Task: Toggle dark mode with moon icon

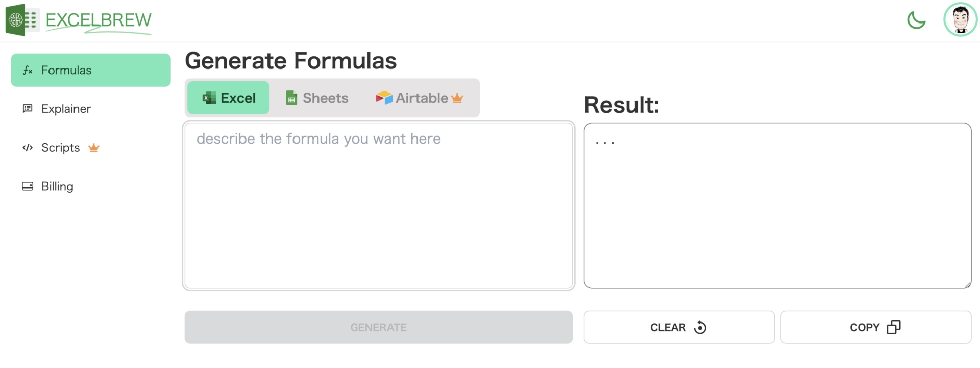Action: tap(916, 20)
